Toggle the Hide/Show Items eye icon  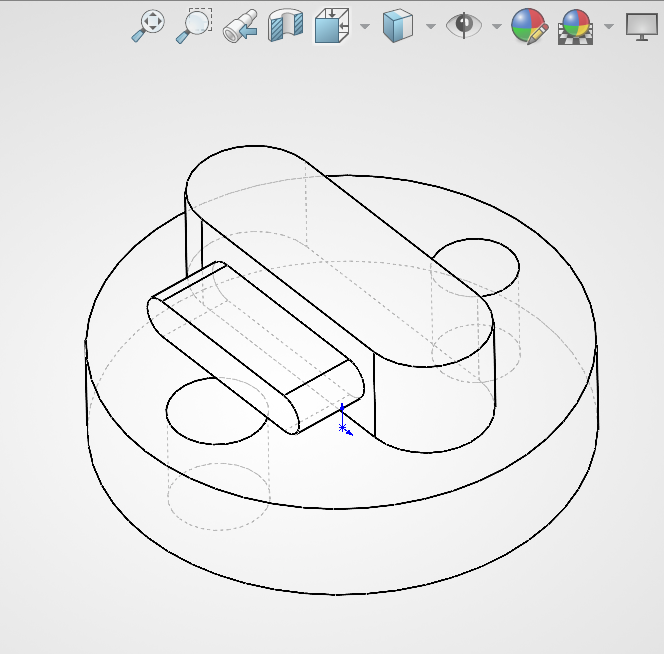(464, 25)
